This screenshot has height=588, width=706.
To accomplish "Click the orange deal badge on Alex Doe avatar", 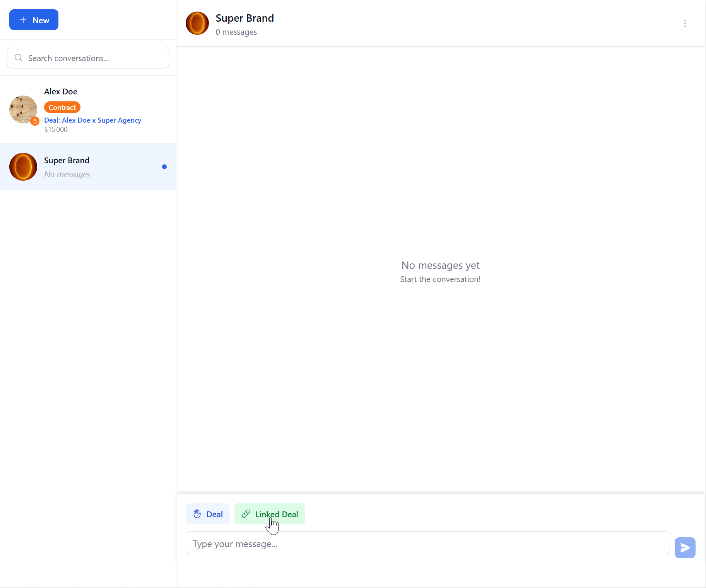I will pos(35,121).
